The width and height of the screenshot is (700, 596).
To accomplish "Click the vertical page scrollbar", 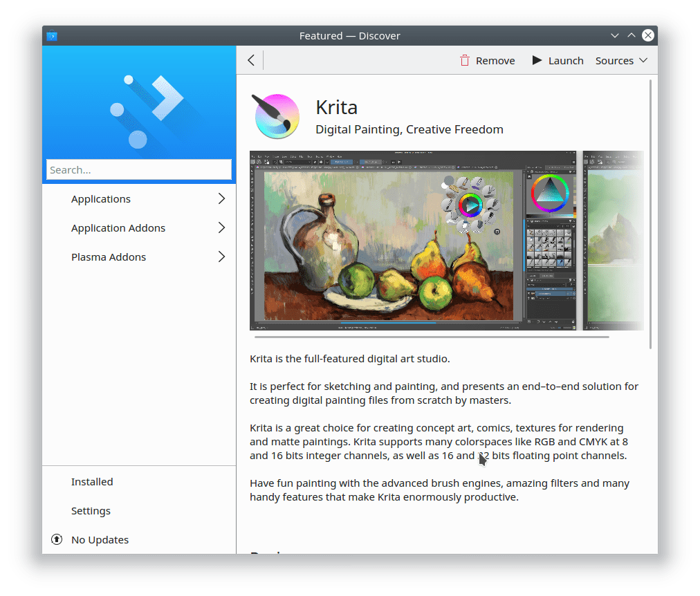I will coord(651,214).
